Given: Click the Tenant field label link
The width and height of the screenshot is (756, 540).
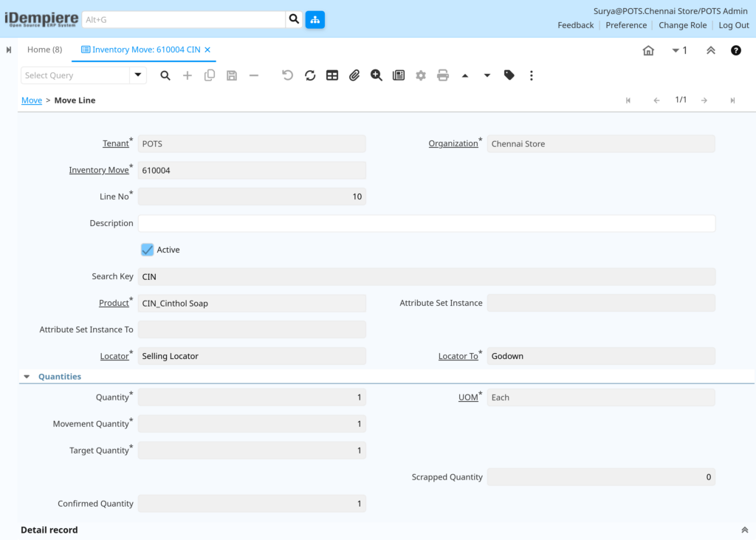Looking at the screenshot, I should tap(116, 143).
